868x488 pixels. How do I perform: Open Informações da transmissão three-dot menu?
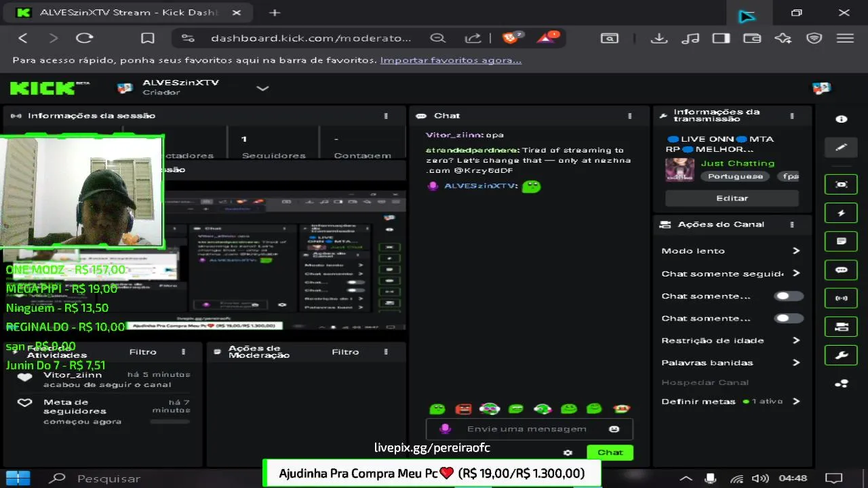791,116
